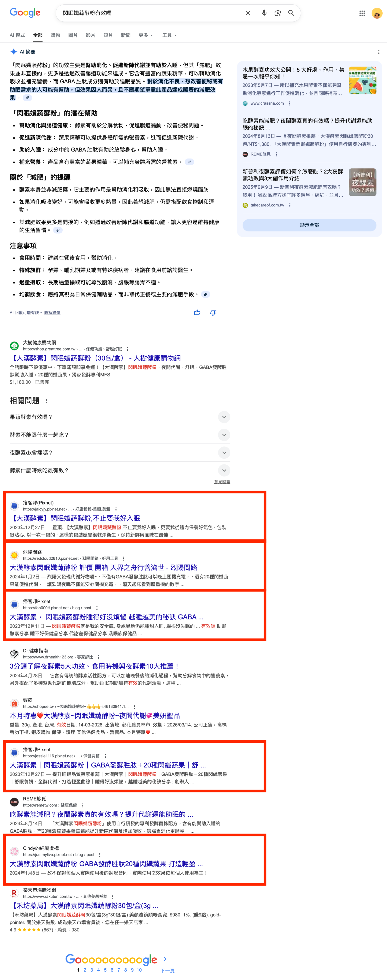
Task: Open the Google account profile avatar
Action: 377,13
